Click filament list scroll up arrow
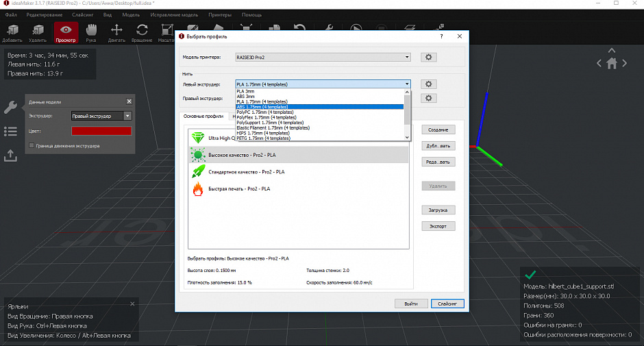Image resolution: width=644 pixels, height=346 pixels. tap(407, 92)
